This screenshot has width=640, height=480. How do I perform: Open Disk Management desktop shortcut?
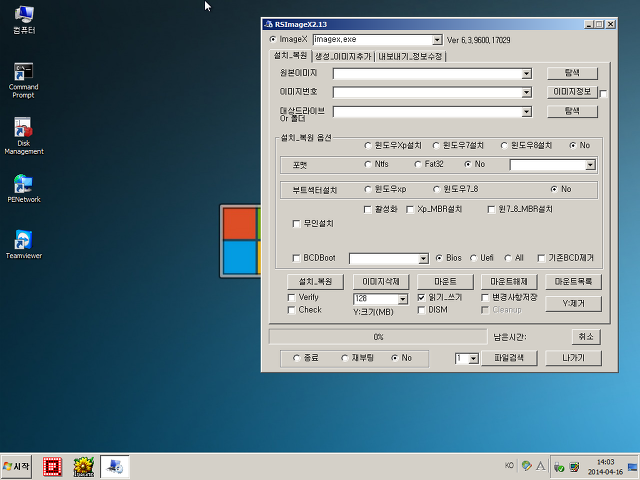24,136
